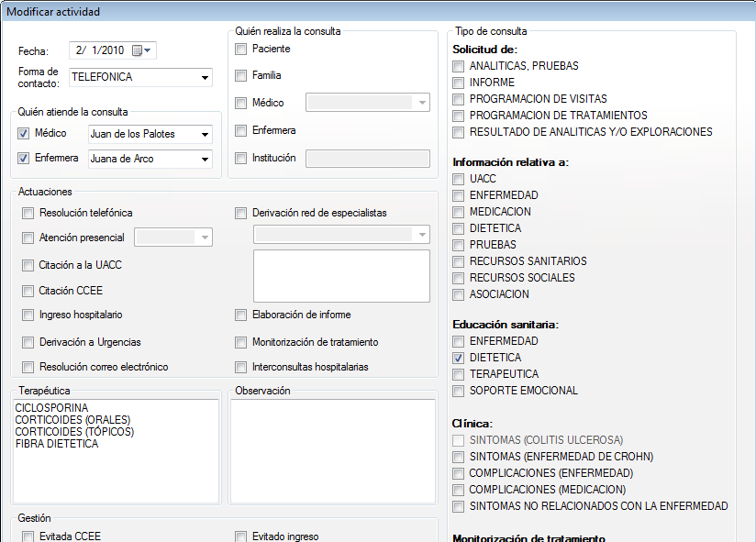The image size is (756, 542).
Task: Enable ANALITICAS, PRUEBAS under Solicitud de
Action: 457,66
